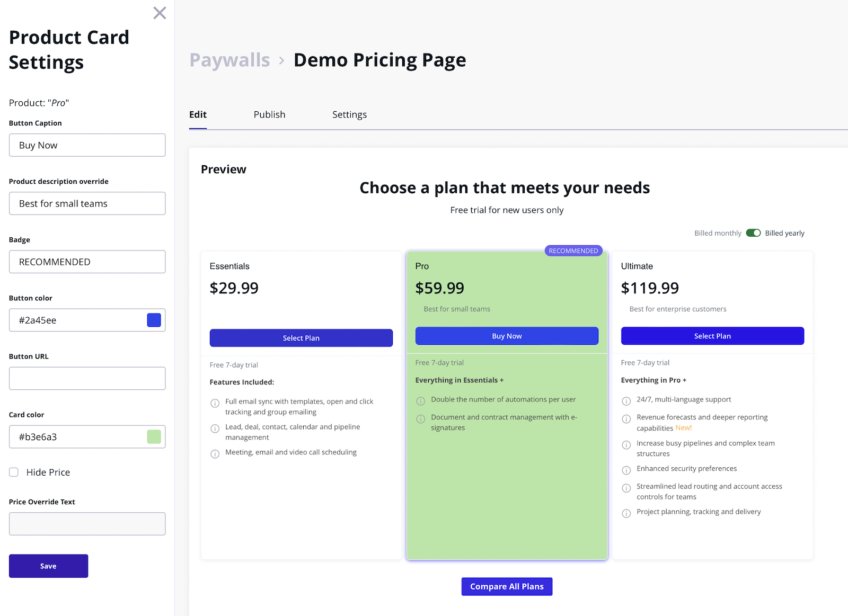Click the $29.99 Essentials price
848x616 pixels.
tap(234, 288)
